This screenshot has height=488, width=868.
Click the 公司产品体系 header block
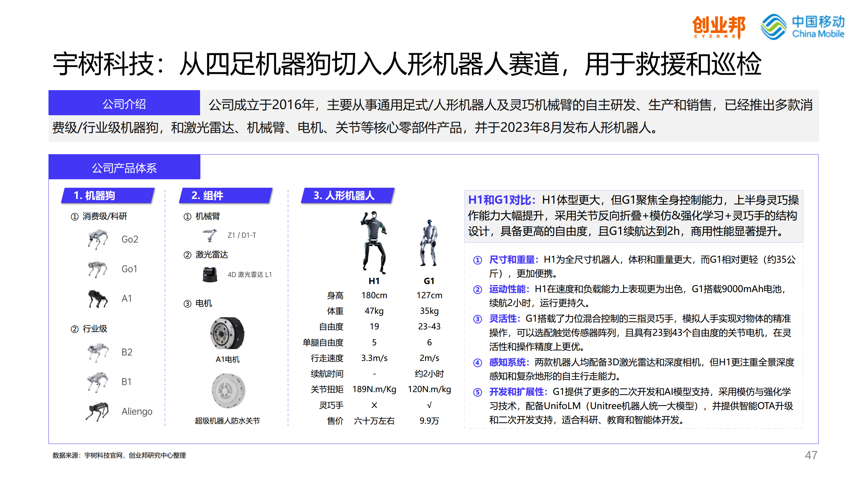[124, 167]
